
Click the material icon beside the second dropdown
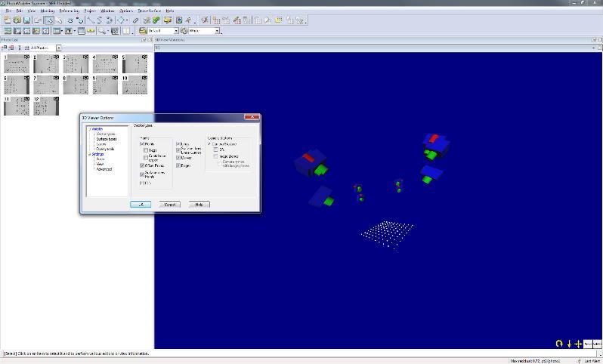(184, 31)
